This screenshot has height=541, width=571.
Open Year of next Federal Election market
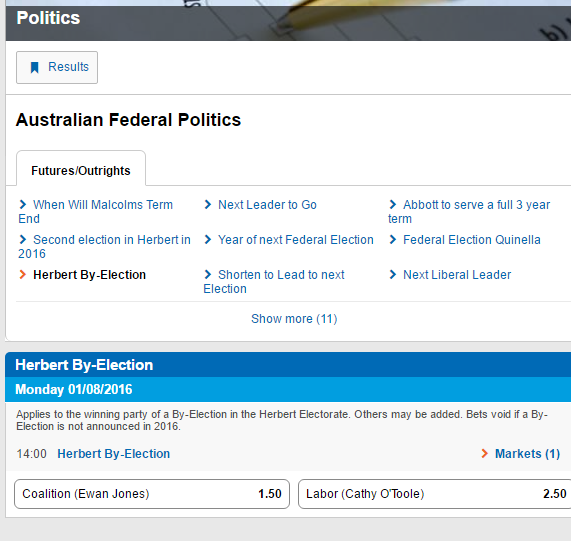pyautogui.click(x=296, y=240)
